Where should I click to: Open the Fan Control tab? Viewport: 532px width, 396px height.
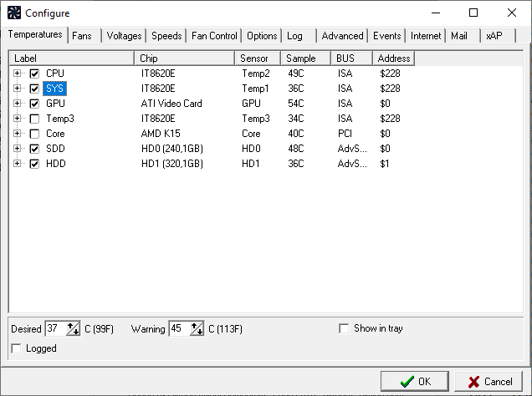click(214, 36)
